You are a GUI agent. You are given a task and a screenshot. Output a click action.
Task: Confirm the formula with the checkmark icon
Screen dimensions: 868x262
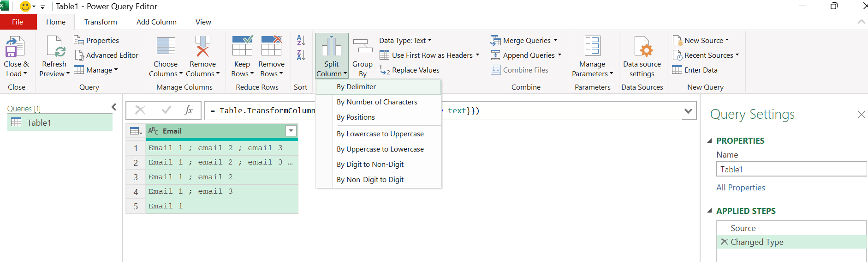click(x=166, y=110)
